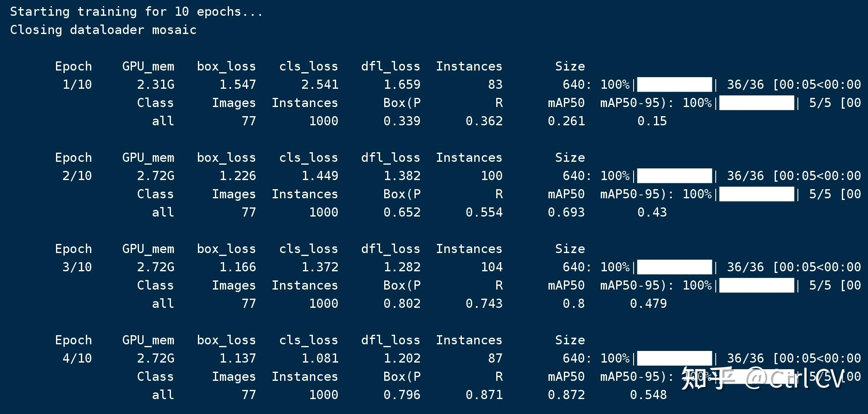
Task: Click epoch 3 training progress bar
Action: point(674,267)
